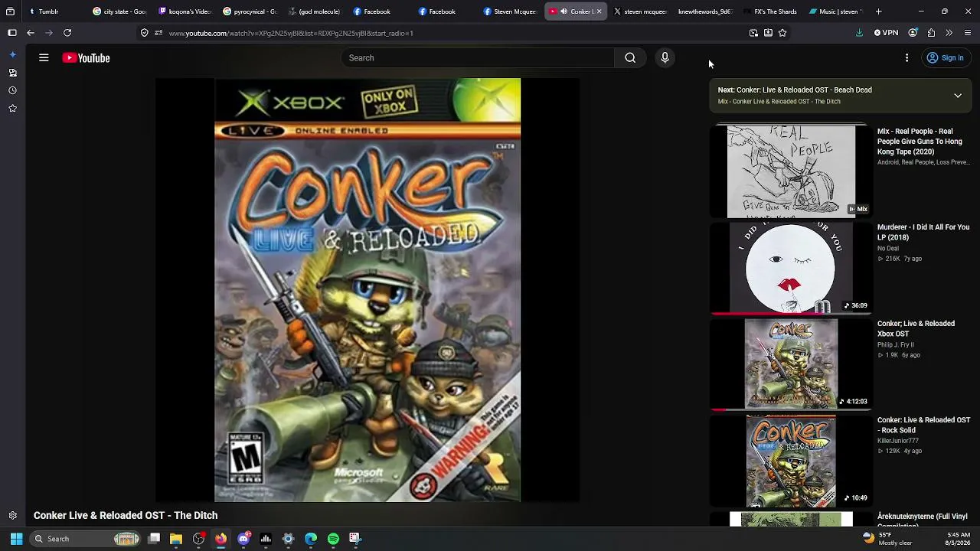Viewport: 980px width, 551px height.
Task: Switch to the FX's The Shards tab
Action: pyautogui.click(x=770, y=11)
